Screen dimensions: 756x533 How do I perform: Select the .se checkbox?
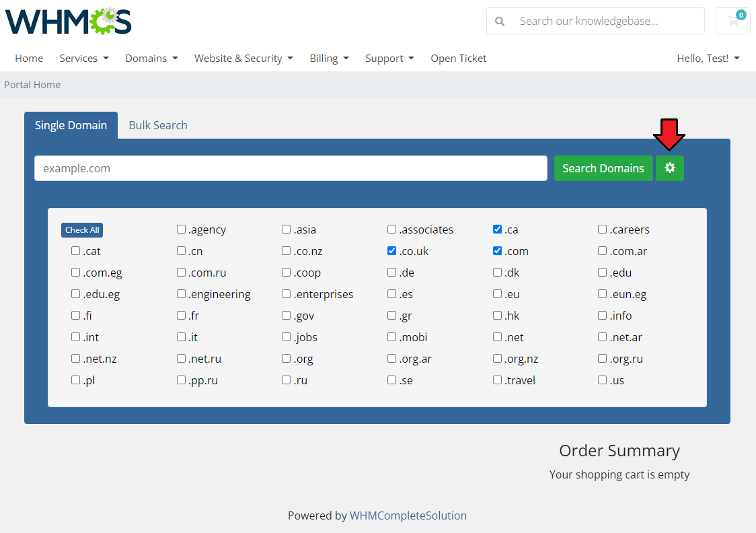point(391,380)
